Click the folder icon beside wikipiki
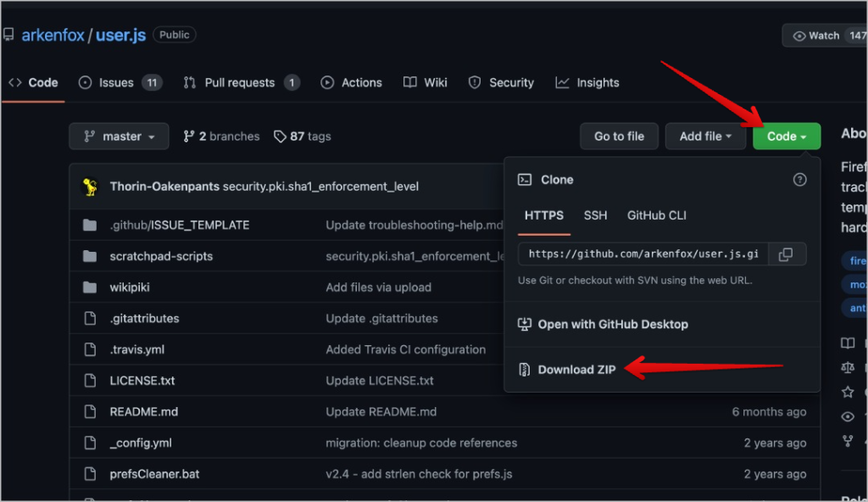Viewport: 868px width, 502px height. point(90,287)
